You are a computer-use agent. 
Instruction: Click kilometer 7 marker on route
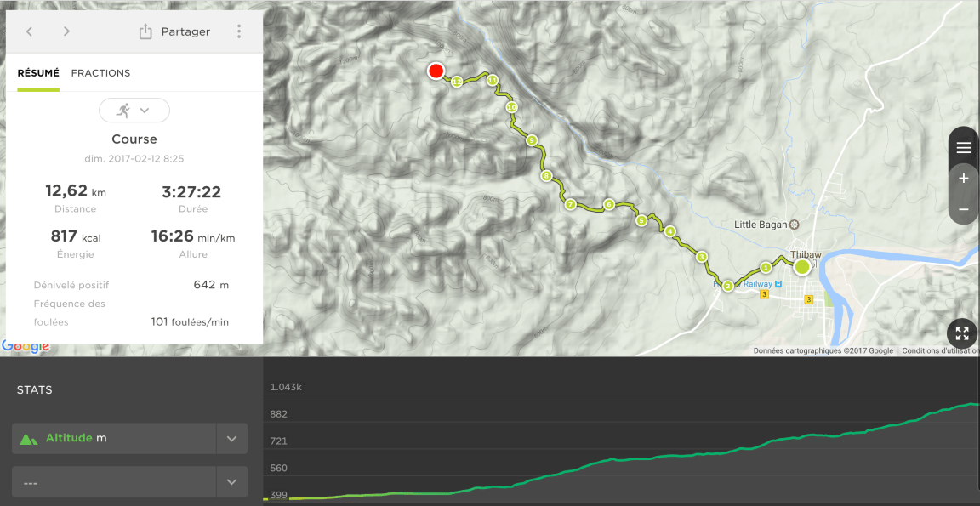click(571, 204)
